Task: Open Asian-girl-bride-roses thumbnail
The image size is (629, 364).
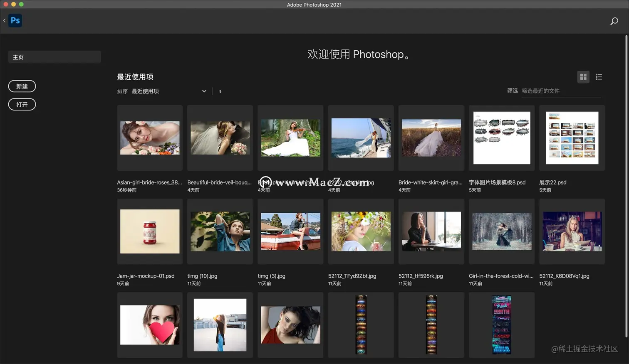Action: tap(150, 138)
